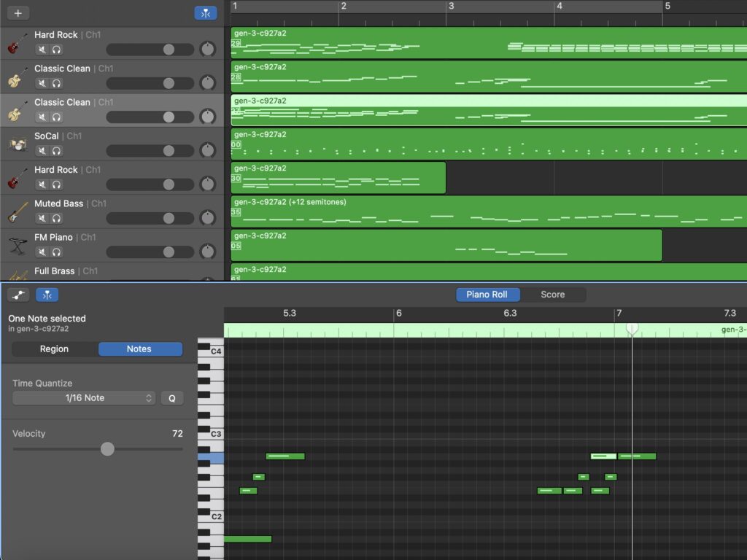Select the Muted Bass guitar icon

pyautogui.click(x=18, y=211)
